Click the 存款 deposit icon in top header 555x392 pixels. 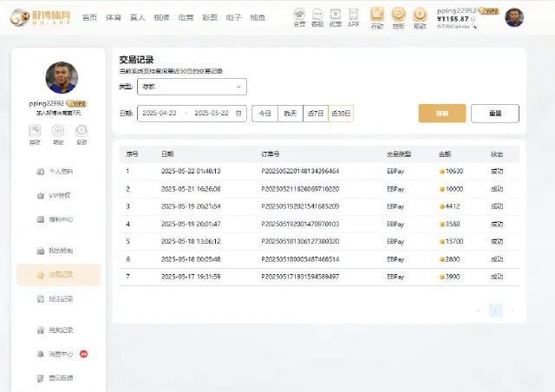click(x=376, y=16)
